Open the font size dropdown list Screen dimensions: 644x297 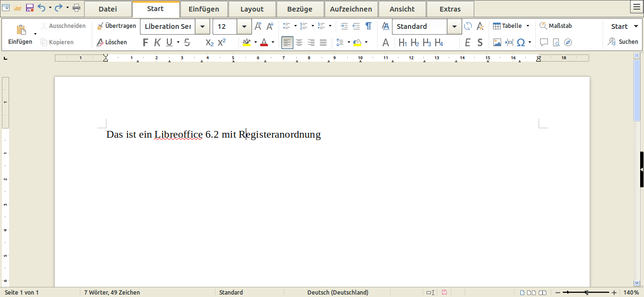pos(244,26)
